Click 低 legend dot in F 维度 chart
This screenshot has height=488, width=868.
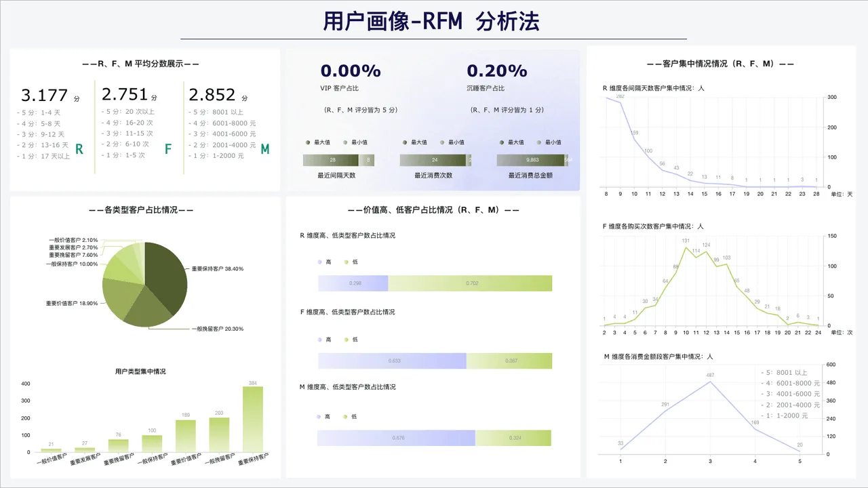[346, 339]
